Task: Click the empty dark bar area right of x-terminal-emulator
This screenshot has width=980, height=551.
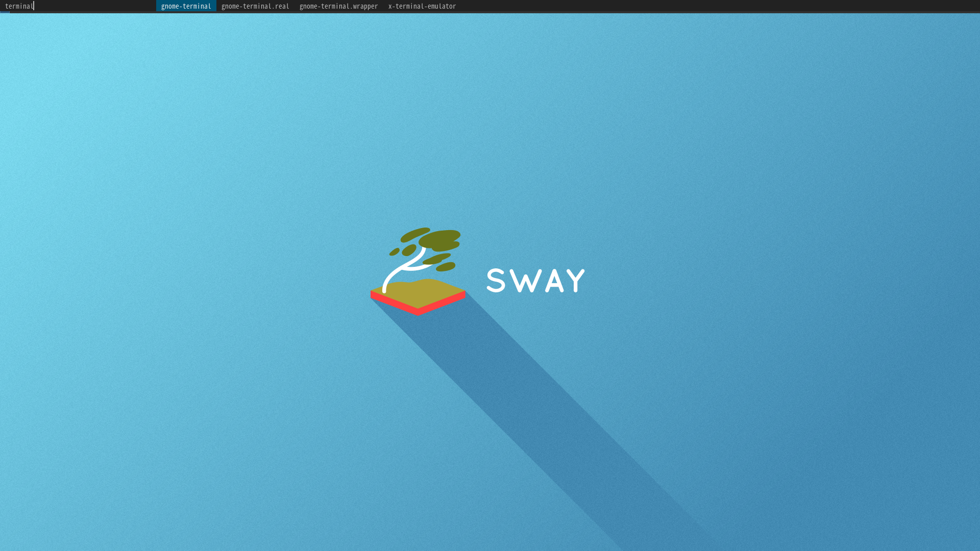Action: (715, 6)
